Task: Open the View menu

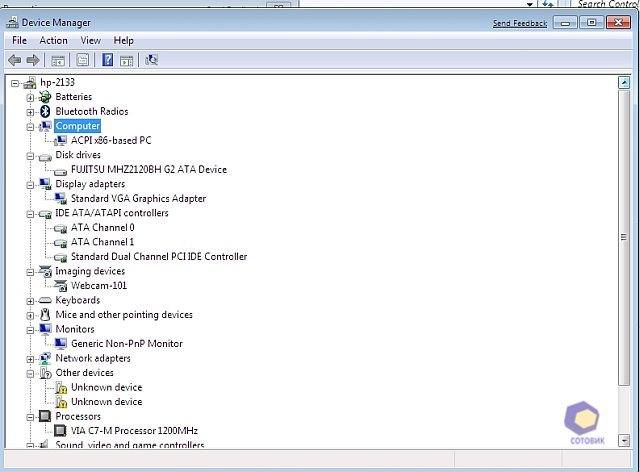Action: point(91,41)
